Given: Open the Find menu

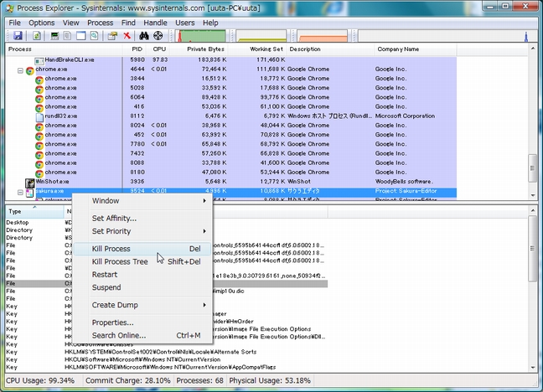Looking at the screenshot, I should tap(128, 23).
